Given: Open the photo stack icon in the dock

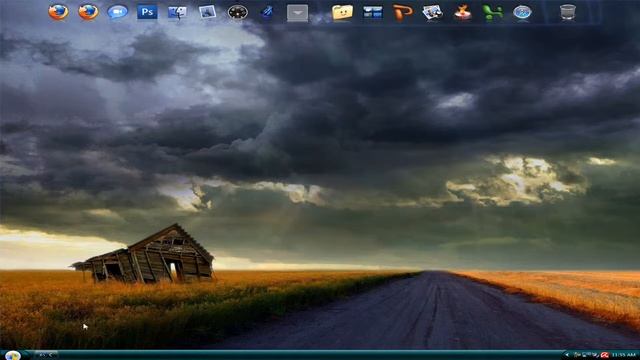Looking at the screenshot, I should (433, 12).
